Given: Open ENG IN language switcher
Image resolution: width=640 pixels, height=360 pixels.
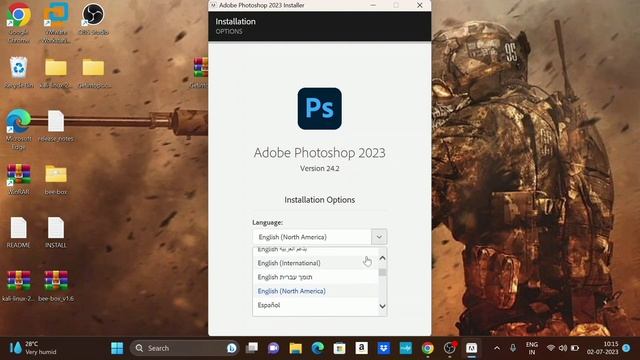Looking at the screenshot, I should coord(532,348).
